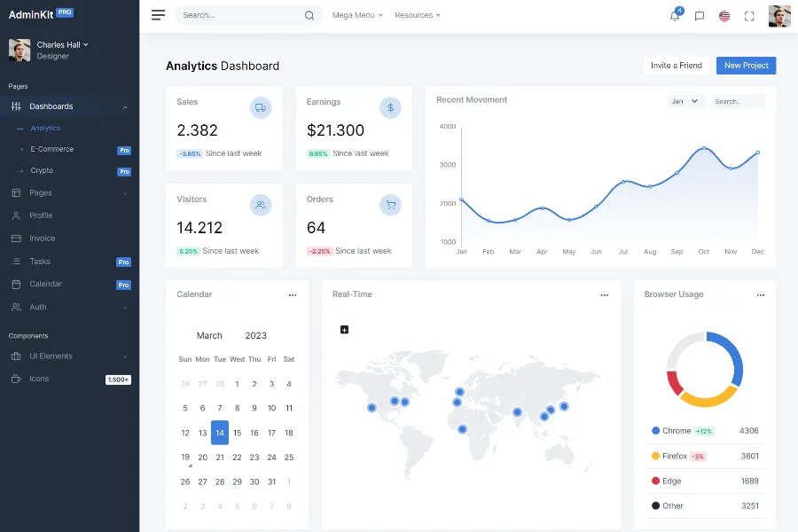Open the Jan month dropdown
798x532 pixels.
click(x=685, y=101)
